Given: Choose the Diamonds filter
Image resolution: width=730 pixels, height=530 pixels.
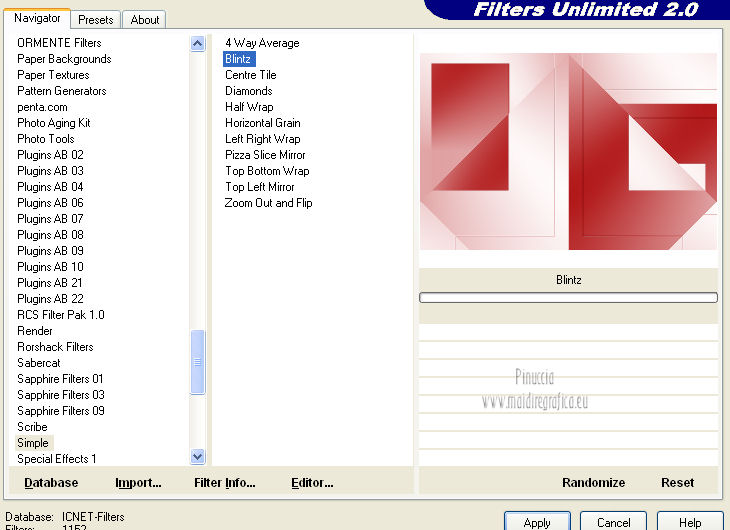Looking at the screenshot, I should click(x=249, y=91).
